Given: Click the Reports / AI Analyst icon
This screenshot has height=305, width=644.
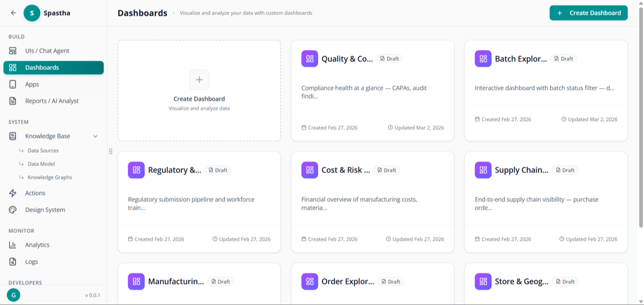Looking at the screenshot, I should [13, 101].
